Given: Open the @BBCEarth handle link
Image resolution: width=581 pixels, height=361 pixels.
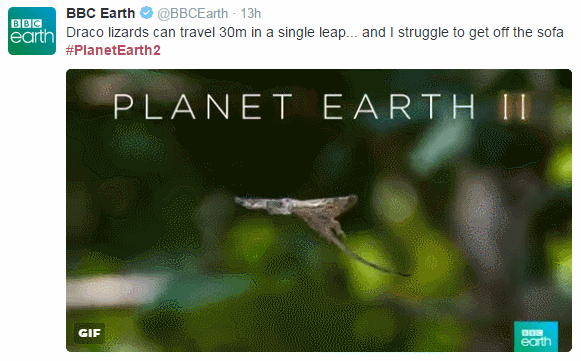Looking at the screenshot, I should [x=193, y=14].
